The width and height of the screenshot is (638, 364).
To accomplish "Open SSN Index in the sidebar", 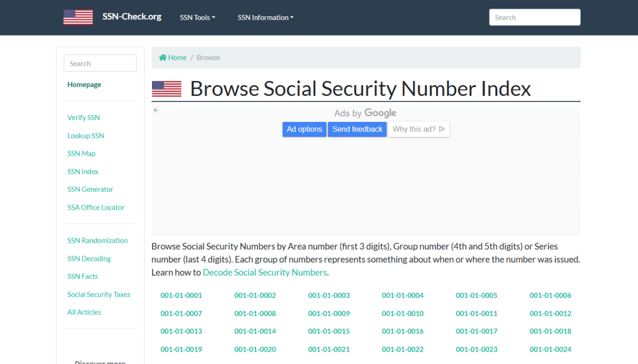I will tap(83, 172).
